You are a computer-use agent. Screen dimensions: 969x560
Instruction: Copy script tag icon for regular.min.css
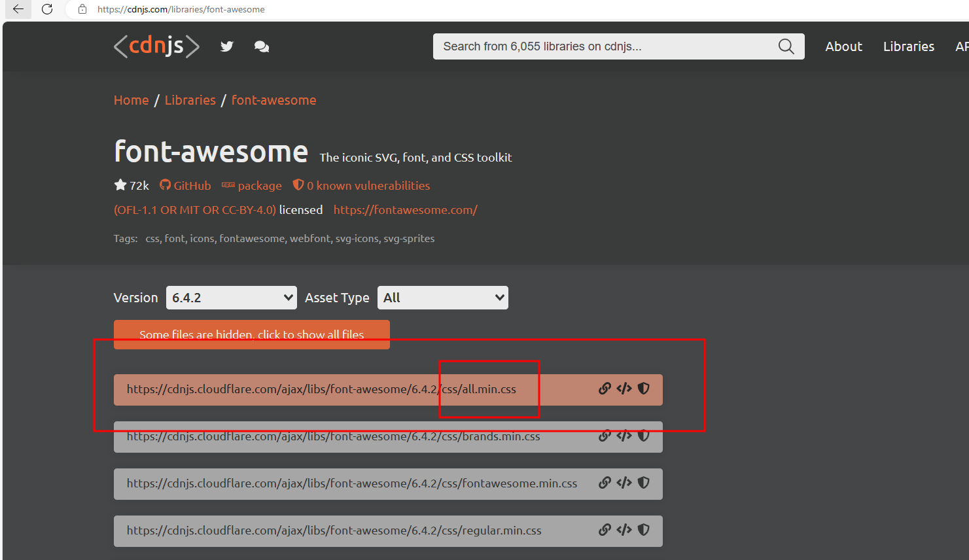tap(624, 530)
